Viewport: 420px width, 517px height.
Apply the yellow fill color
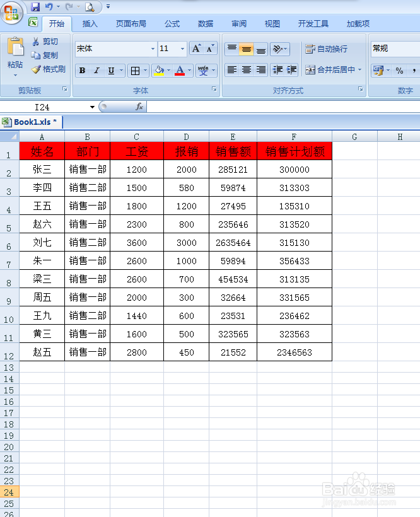tap(159, 70)
